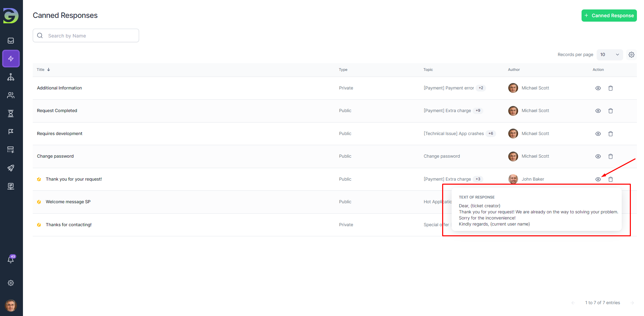Open the Thank you for your request! entry
The width and height of the screenshot is (644, 316).
click(x=74, y=179)
